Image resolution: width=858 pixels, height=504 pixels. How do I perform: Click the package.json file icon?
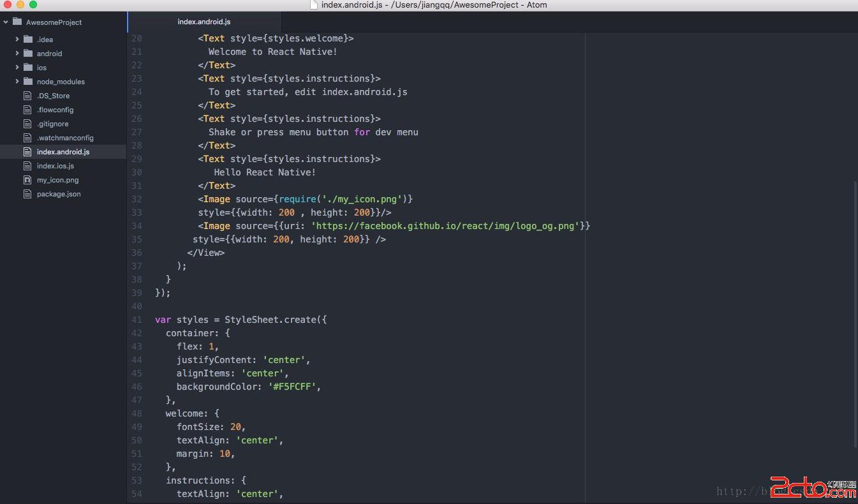(x=27, y=194)
